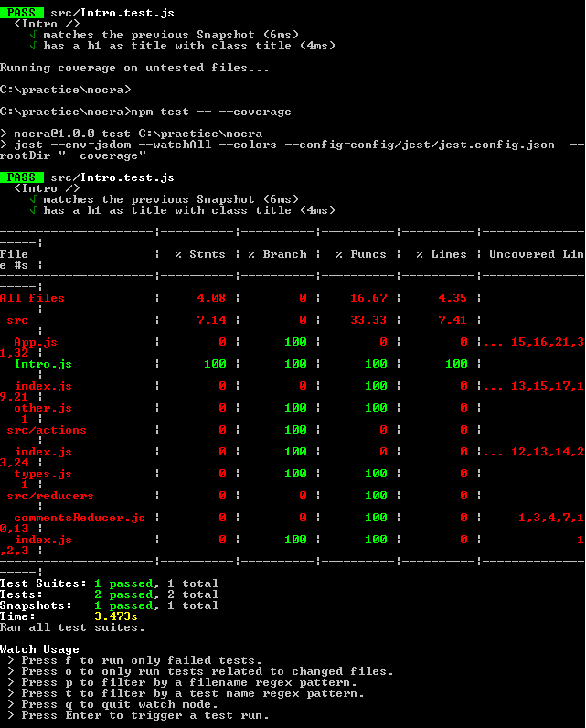This screenshot has width=586, height=728.
Task: Click other.js % Funcs value 100
Action: (376, 408)
